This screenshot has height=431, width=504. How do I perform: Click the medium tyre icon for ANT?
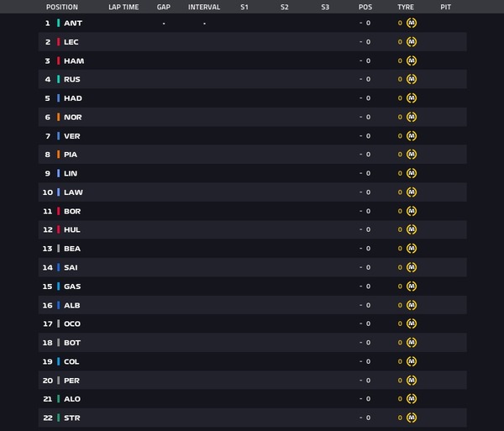tap(412, 23)
